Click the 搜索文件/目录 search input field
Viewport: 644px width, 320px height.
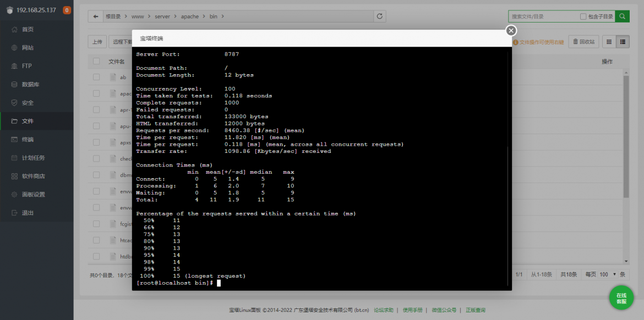543,16
